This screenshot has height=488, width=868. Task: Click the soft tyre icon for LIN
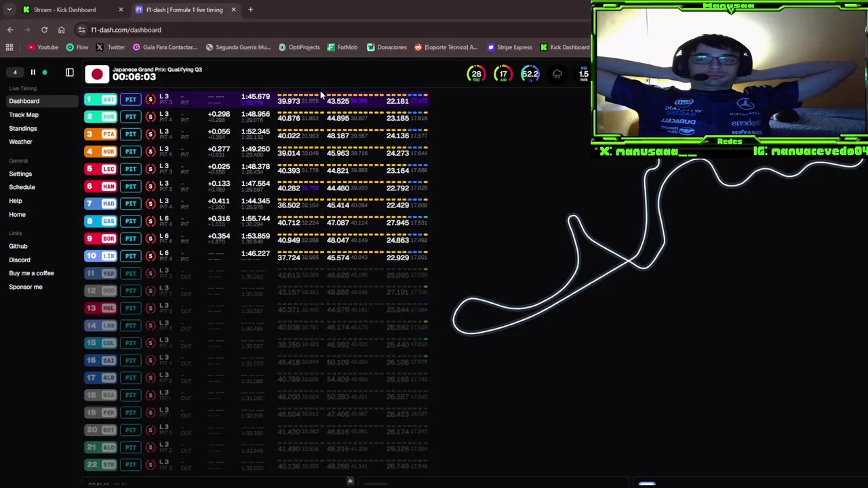pyautogui.click(x=151, y=256)
